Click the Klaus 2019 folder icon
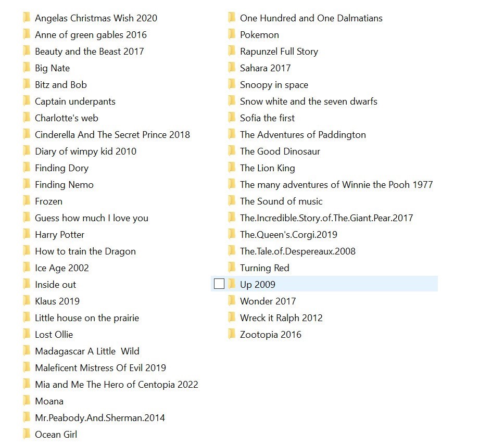Screen dimensions: 504x445 coord(27,301)
